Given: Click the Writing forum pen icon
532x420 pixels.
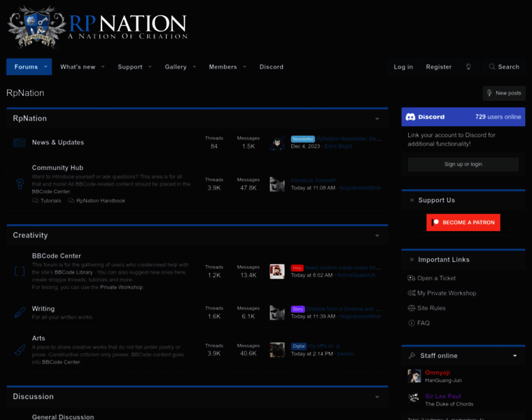Looking at the screenshot, I should pyautogui.click(x=20, y=313).
